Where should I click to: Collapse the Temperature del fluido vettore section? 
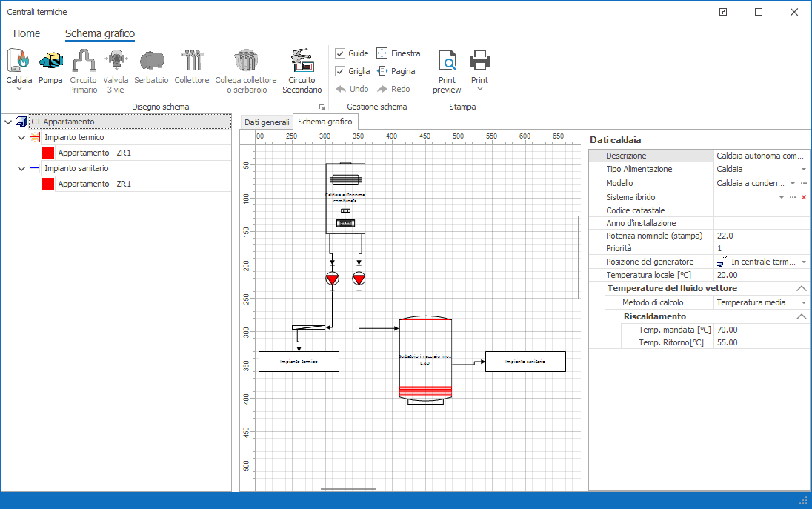click(x=801, y=288)
